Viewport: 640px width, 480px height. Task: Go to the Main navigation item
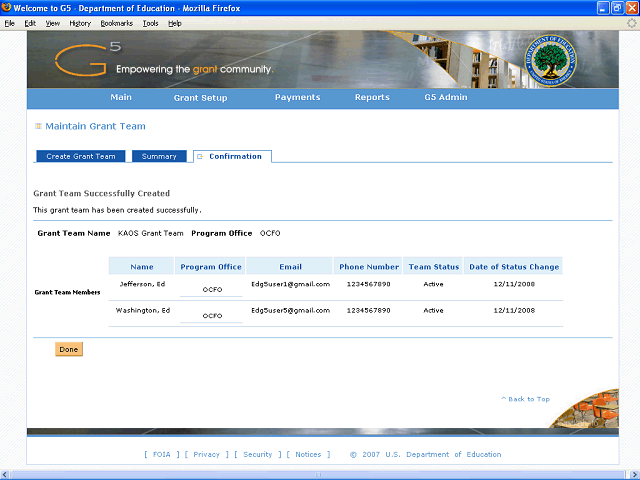(121, 98)
